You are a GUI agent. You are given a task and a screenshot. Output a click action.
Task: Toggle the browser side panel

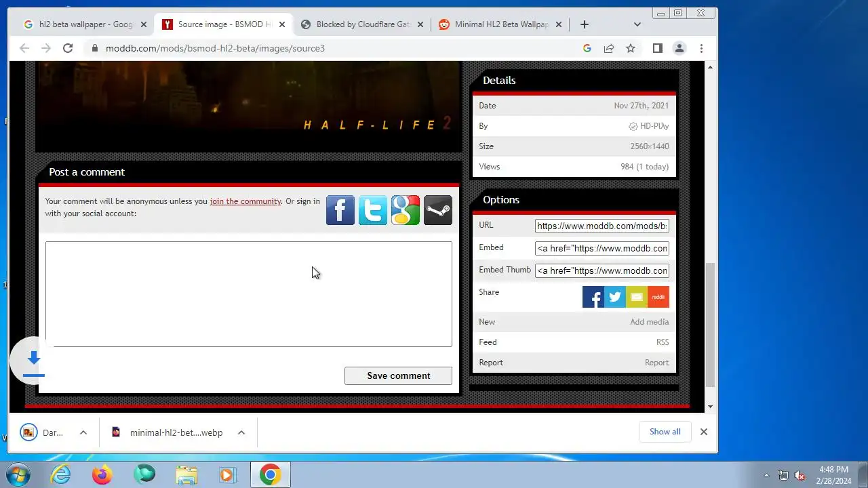tap(657, 48)
